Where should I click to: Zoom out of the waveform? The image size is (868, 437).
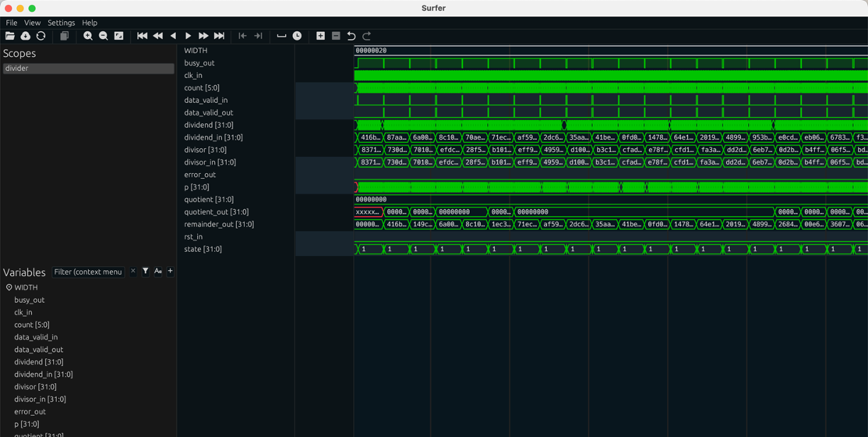point(104,36)
